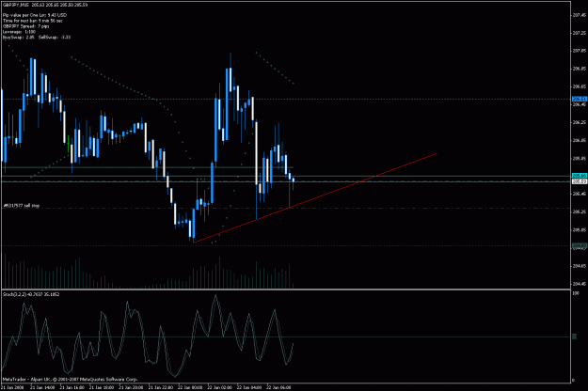
Task: Click the '21 Jan 16:00' time axis label
Action: (72, 387)
